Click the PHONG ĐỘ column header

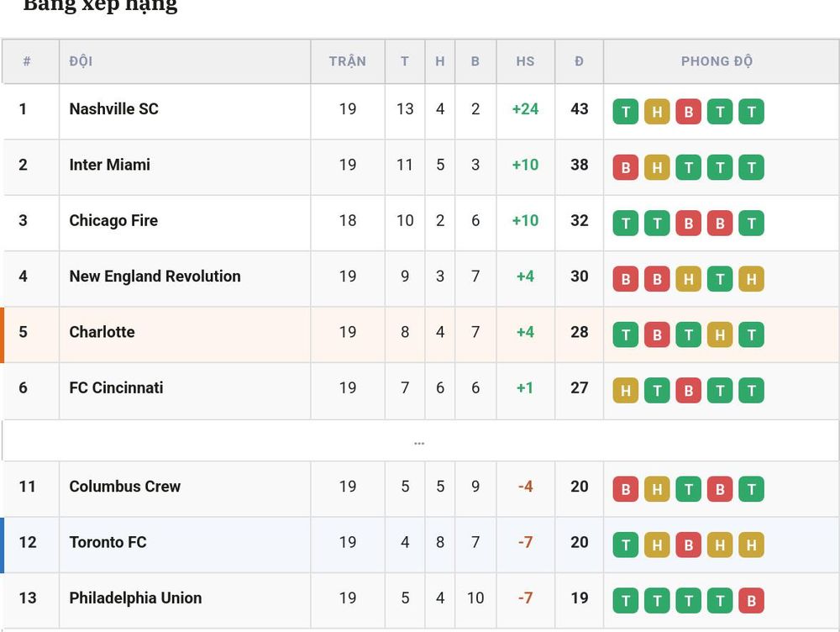click(717, 61)
